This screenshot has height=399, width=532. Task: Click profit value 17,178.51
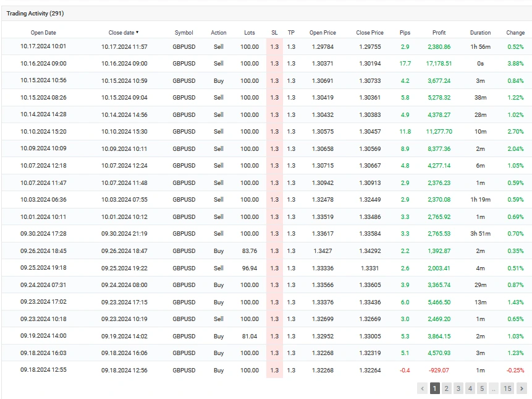point(439,64)
